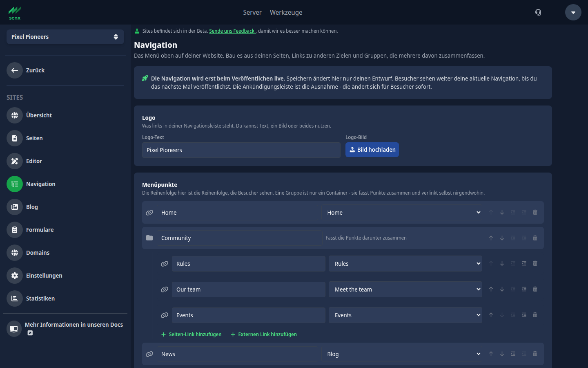Click Externen Link hinzufügen

[264, 334]
